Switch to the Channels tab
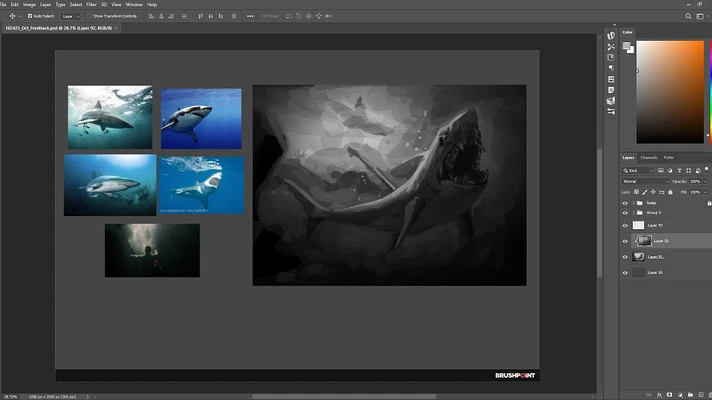Screen dimensions: 712x400 click(648, 158)
